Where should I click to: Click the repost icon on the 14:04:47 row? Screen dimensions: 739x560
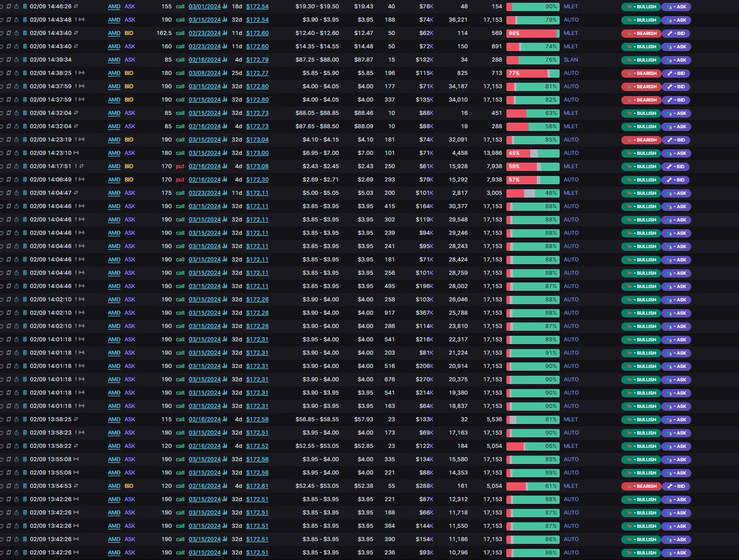9,193
